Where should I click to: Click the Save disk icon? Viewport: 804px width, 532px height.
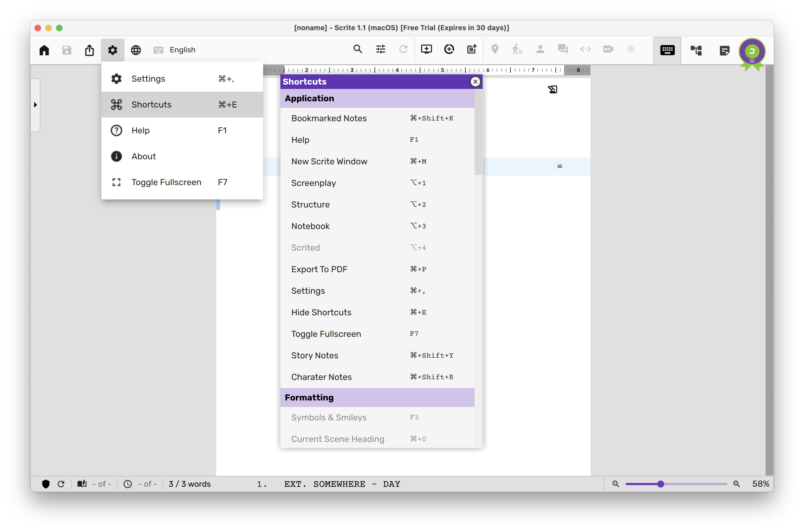click(x=67, y=50)
